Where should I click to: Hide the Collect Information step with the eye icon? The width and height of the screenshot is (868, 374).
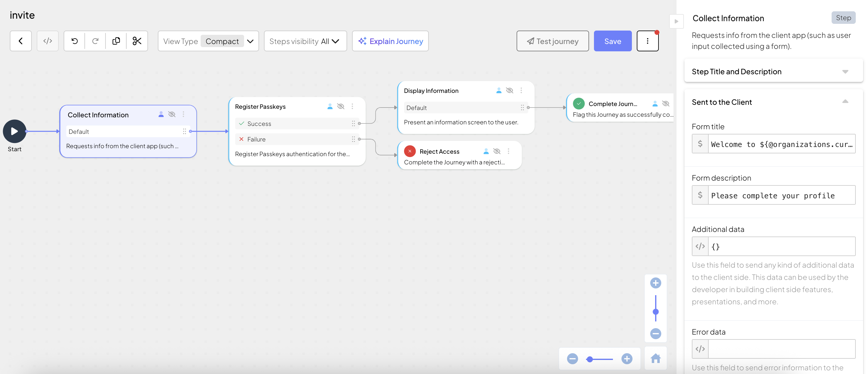click(172, 114)
